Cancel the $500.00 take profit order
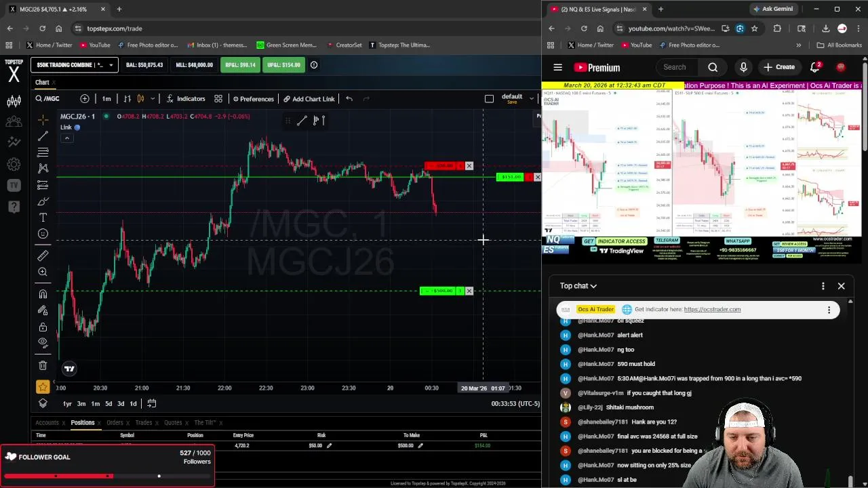 pos(469,291)
